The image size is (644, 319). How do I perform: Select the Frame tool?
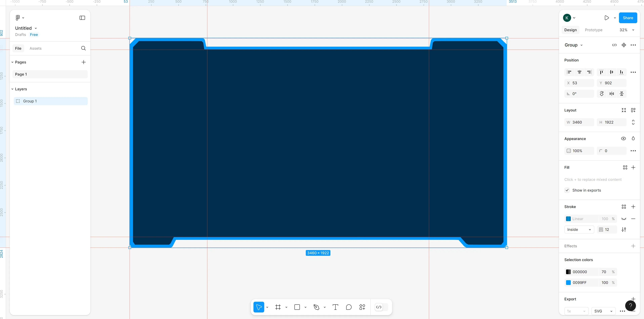click(278, 307)
